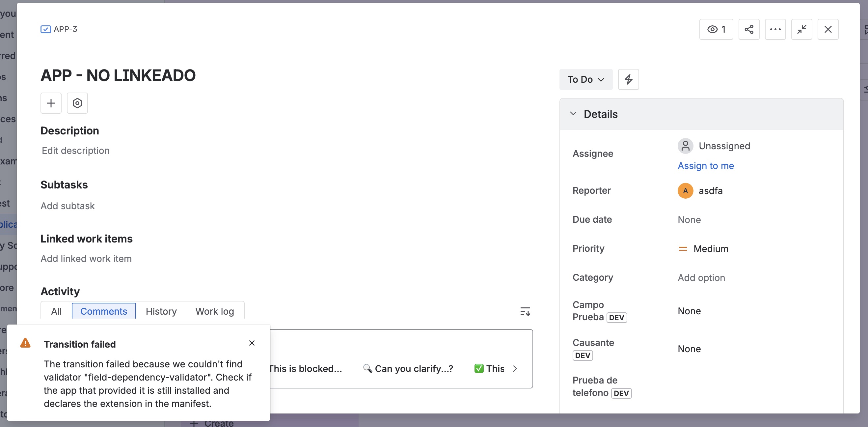Viewport: 868px width, 427px height.
Task: Click Add linked work item
Action: (x=86, y=259)
